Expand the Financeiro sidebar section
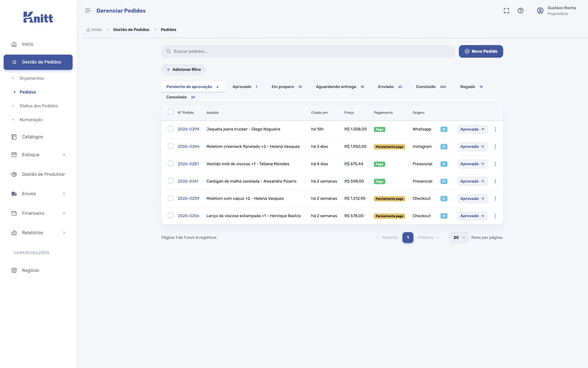 click(x=38, y=213)
